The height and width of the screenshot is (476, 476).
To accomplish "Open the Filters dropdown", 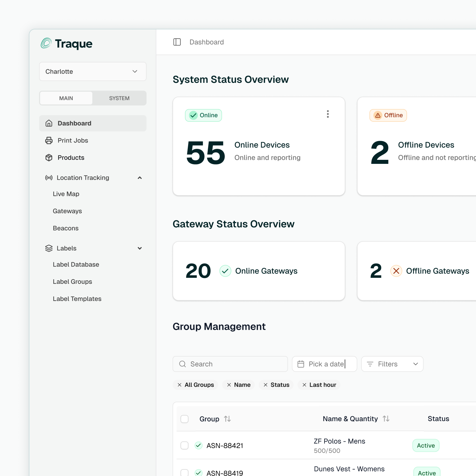I will pos(392,364).
